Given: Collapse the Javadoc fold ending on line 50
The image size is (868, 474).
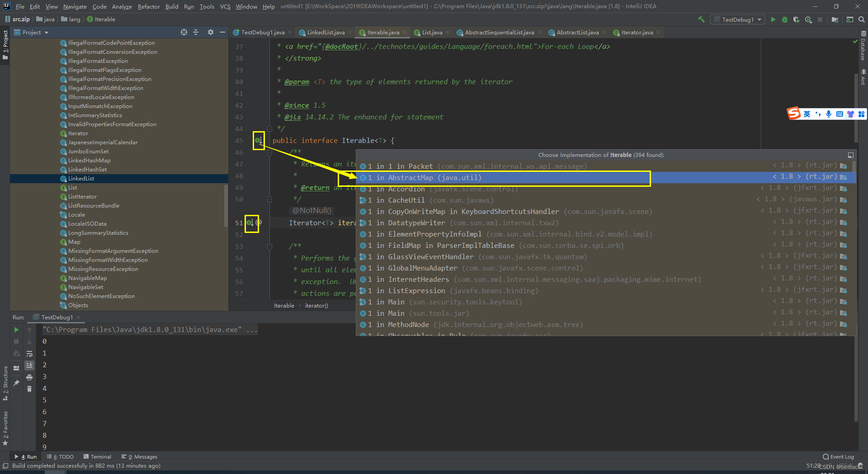Looking at the screenshot, I should [269, 199].
